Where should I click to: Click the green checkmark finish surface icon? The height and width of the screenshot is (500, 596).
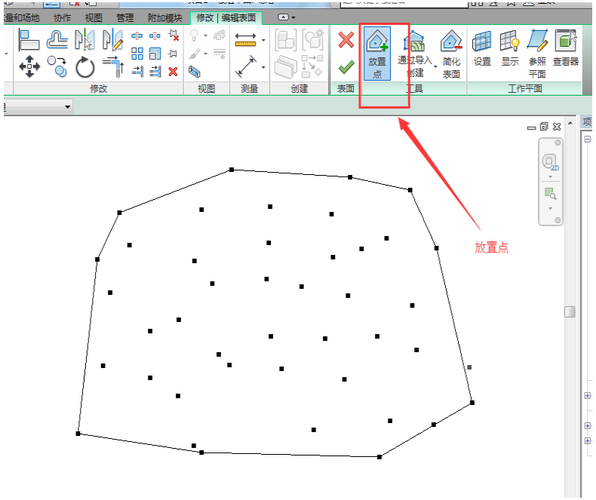tap(346, 68)
